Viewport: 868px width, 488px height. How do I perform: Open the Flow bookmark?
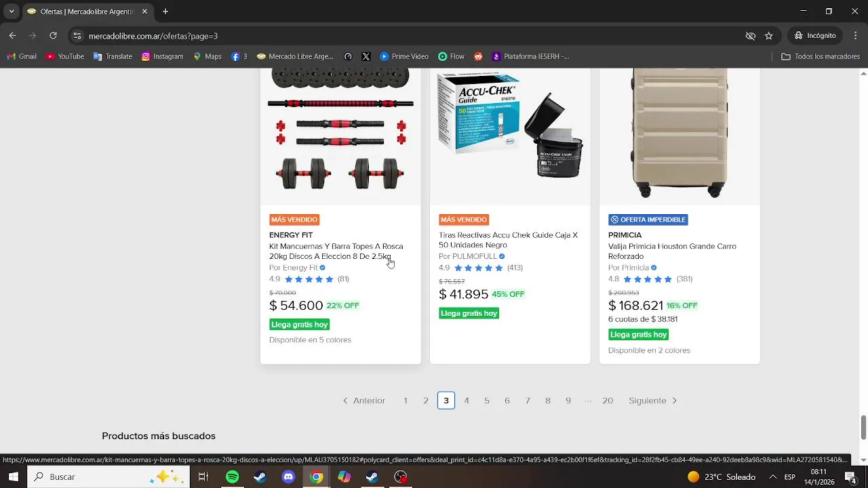(451, 56)
